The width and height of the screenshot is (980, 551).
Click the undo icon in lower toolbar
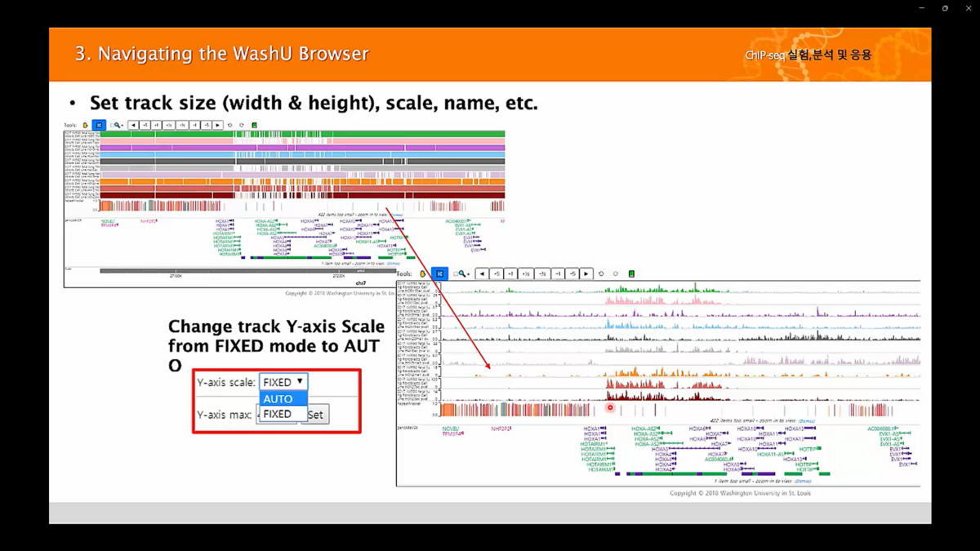click(602, 274)
